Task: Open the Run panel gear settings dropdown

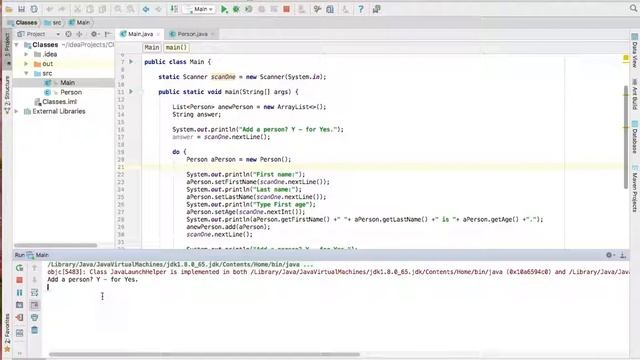Action: click(610, 255)
